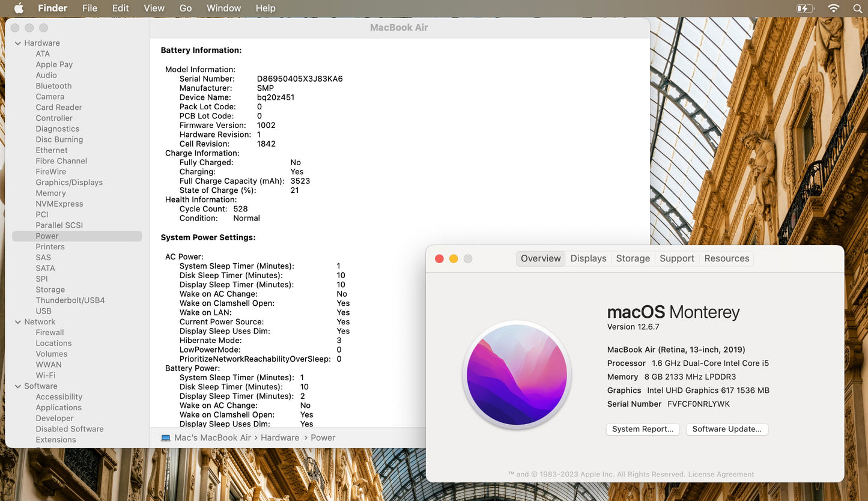
Task: Select the Displays tab
Action: 588,258
